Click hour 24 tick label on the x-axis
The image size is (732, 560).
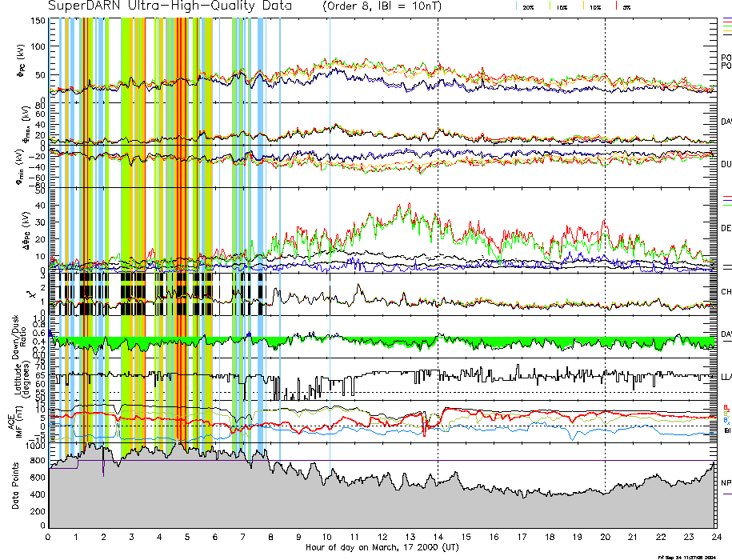click(x=715, y=537)
